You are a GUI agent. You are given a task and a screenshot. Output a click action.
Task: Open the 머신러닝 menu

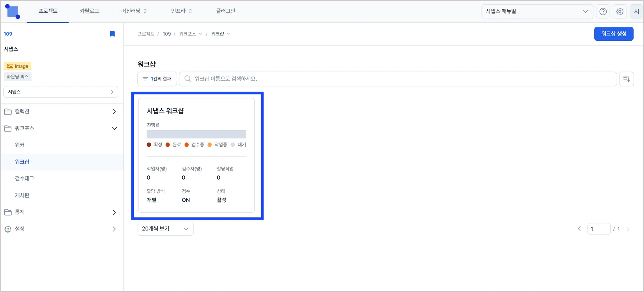pyautogui.click(x=134, y=11)
